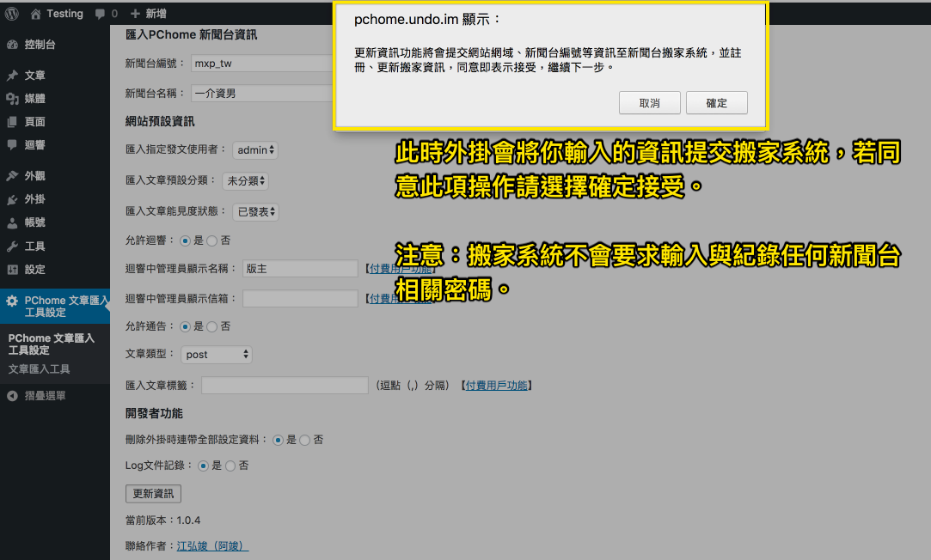Open the 文章匯入工具 submenu entry

pos(40,369)
